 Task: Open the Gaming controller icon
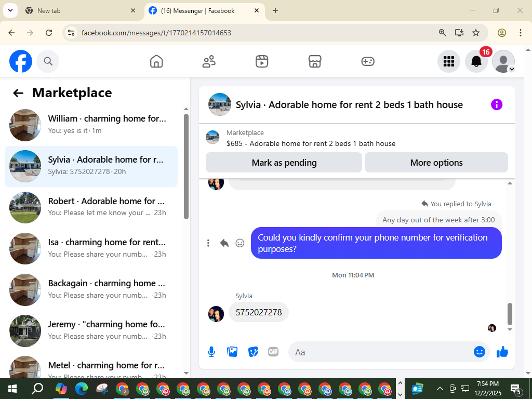click(x=368, y=61)
